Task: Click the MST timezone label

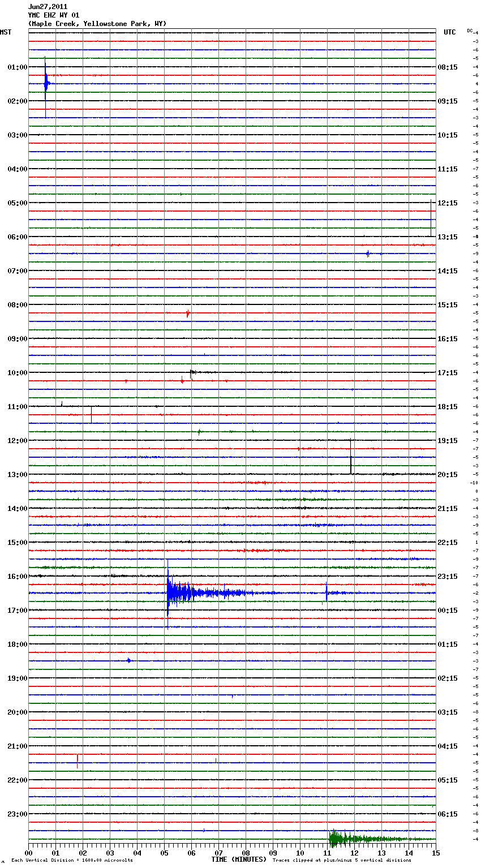Action: (6, 32)
